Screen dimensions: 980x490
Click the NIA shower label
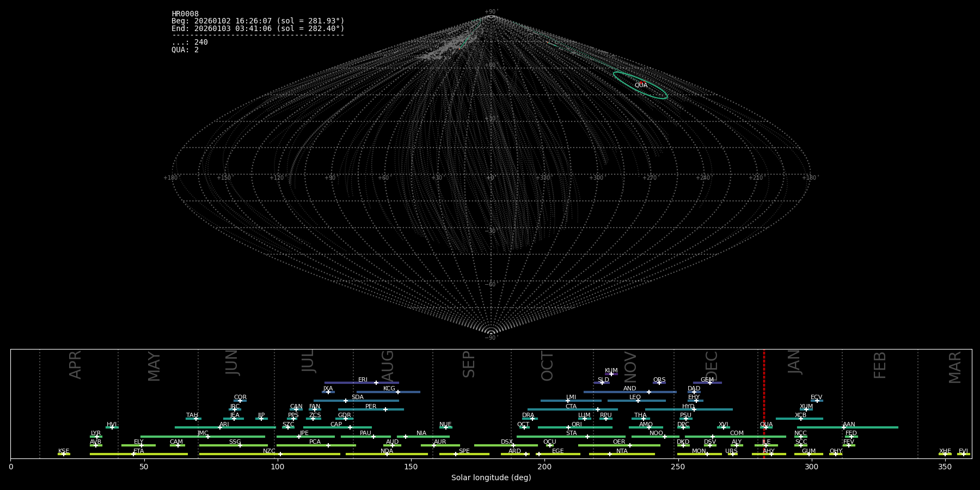click(421, 433)
